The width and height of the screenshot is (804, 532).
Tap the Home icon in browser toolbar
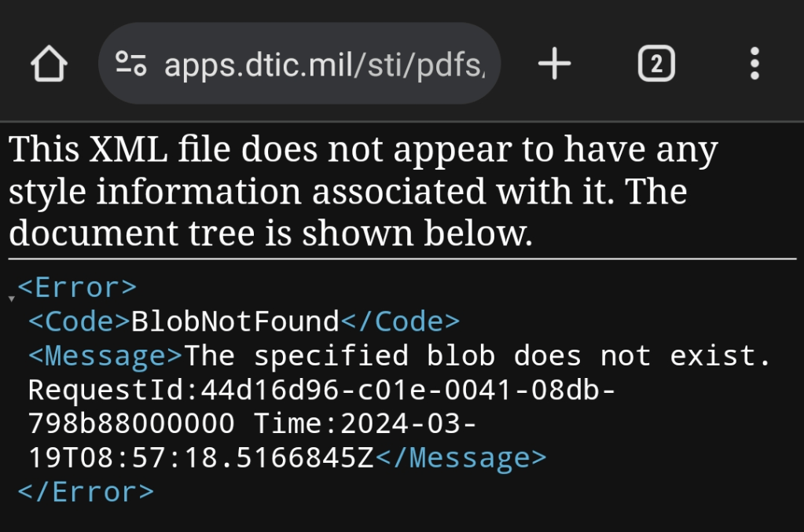tap(49, 64)
